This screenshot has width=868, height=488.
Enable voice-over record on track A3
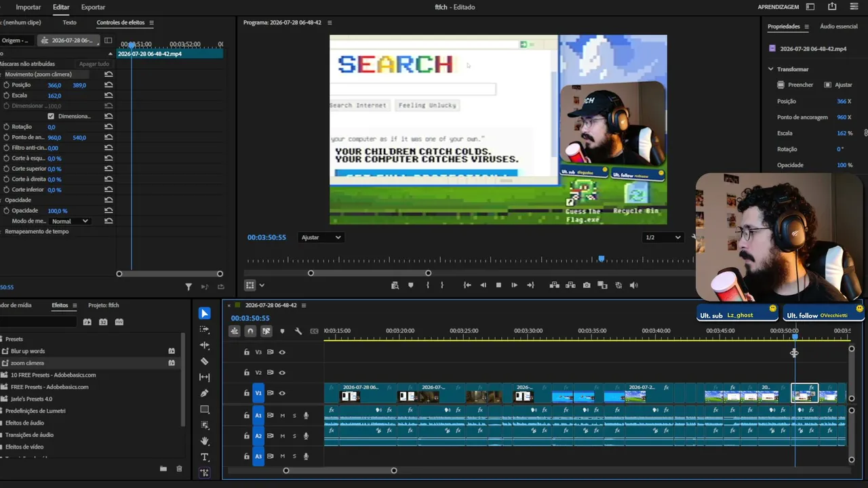coord(306,456)
